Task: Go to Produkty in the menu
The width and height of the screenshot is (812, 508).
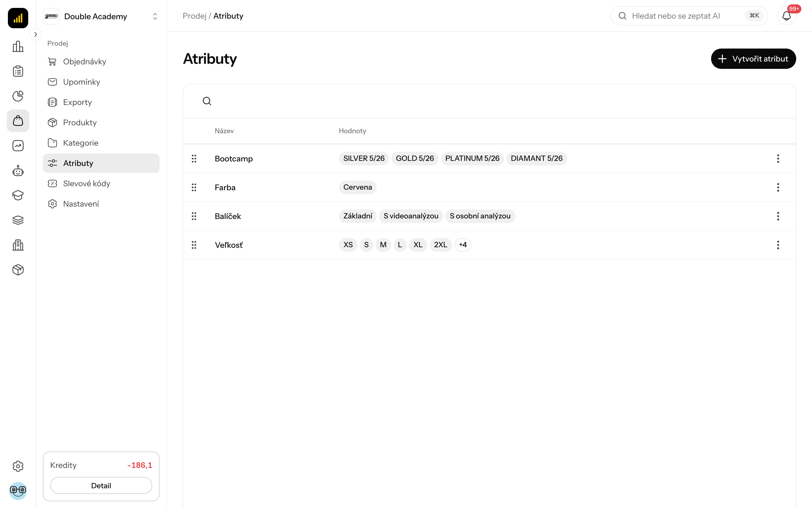Action: coord(101,123)
